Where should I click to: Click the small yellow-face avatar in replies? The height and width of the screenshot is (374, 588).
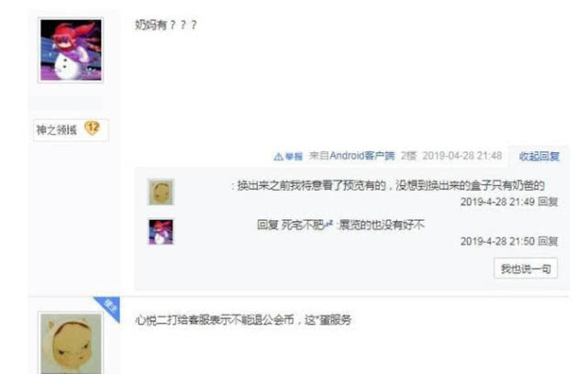pos(161,192)
